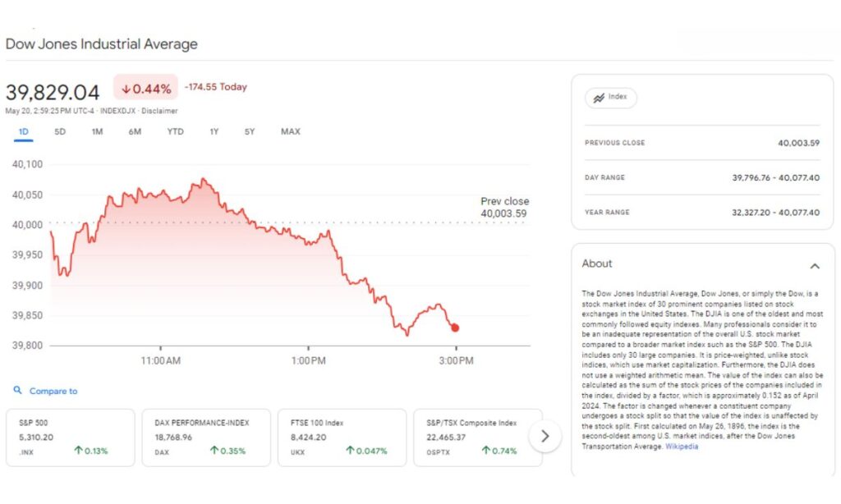Select the 5D time range tab
Image resolution: width=841 pixels, height=504 pixels.
pyautogui.click(x=59, y=131)
